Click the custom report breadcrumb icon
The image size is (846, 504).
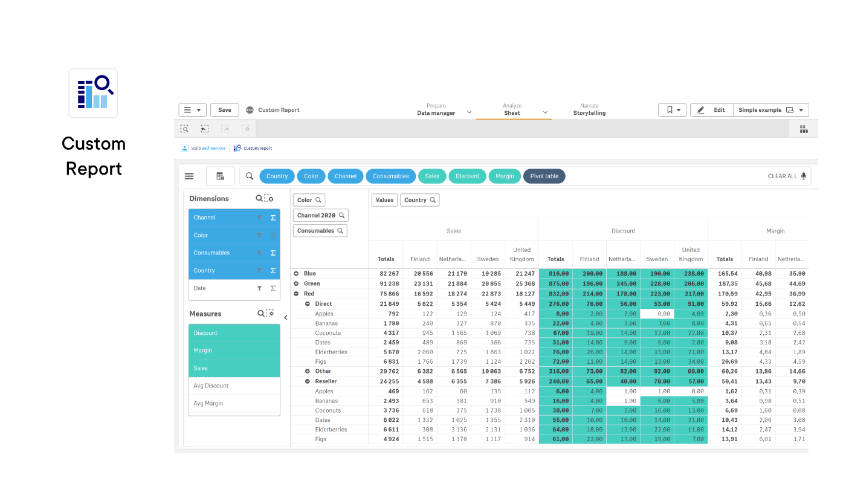[x=237, y=148]
